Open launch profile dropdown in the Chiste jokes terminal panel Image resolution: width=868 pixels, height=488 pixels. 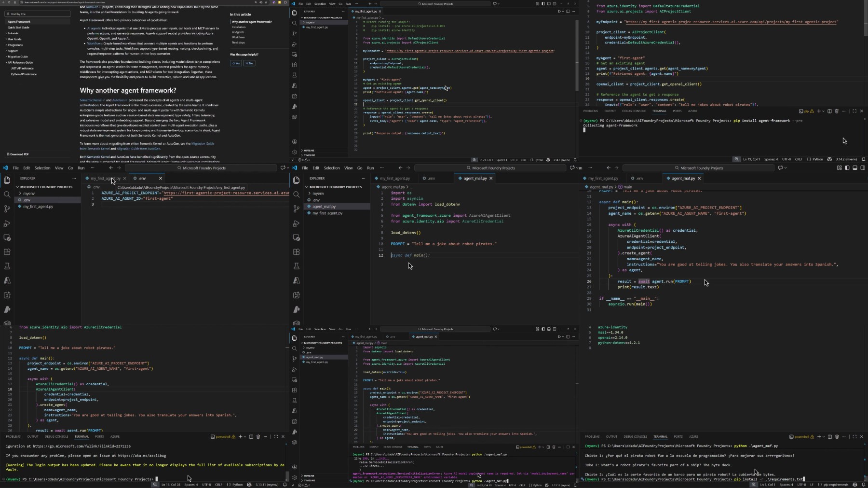pyautogui.click(x=823, y=437)
